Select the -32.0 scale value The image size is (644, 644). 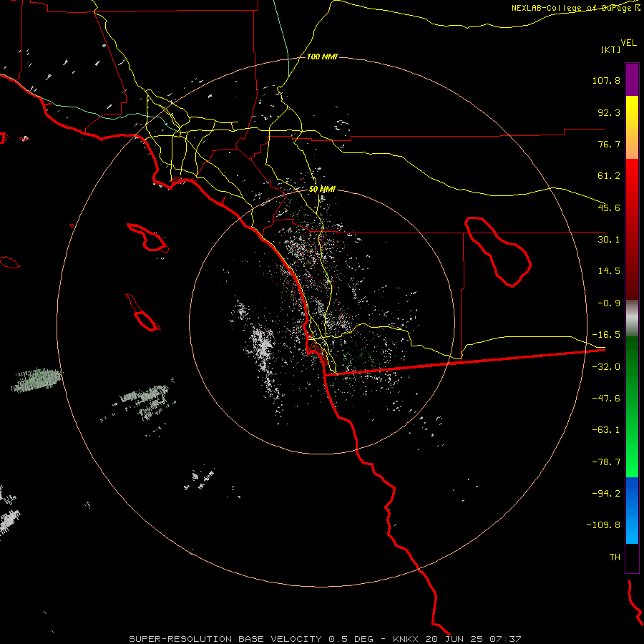point(606,367)
